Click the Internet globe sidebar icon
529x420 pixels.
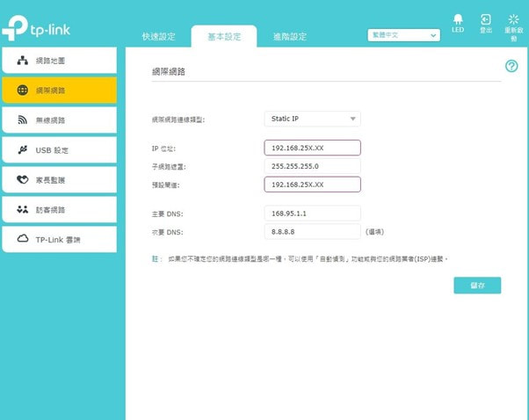click(x=23, y=91)
